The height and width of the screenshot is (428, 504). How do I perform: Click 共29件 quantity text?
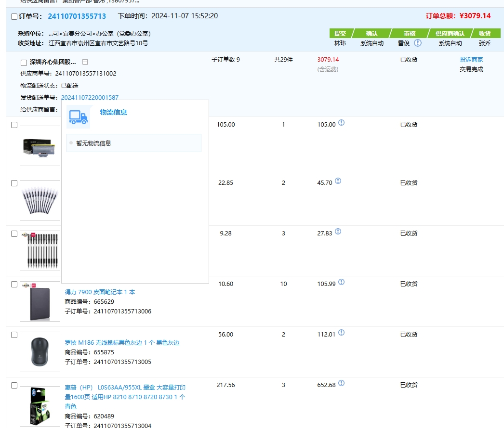283,59
